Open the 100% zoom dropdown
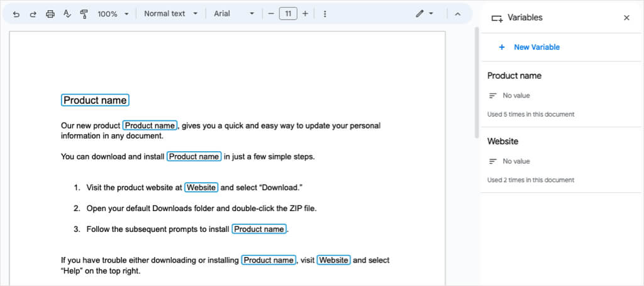This screenshot has width=644, height=286. coord(113,14)
